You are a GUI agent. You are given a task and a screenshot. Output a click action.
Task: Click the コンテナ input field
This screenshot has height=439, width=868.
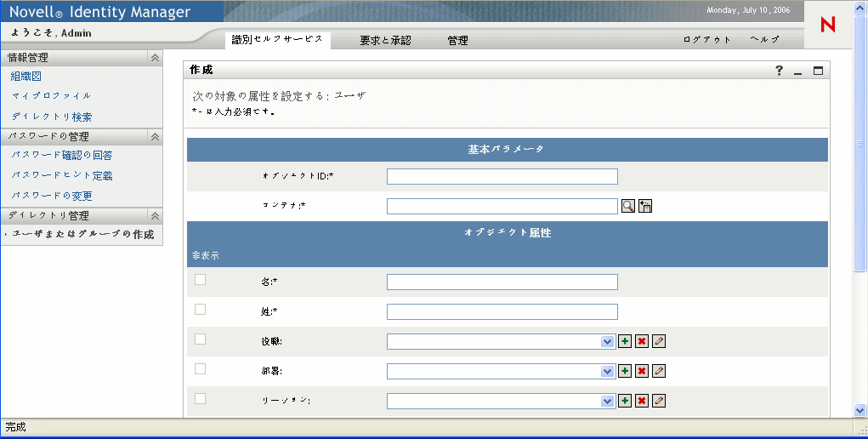coord(502,206)
